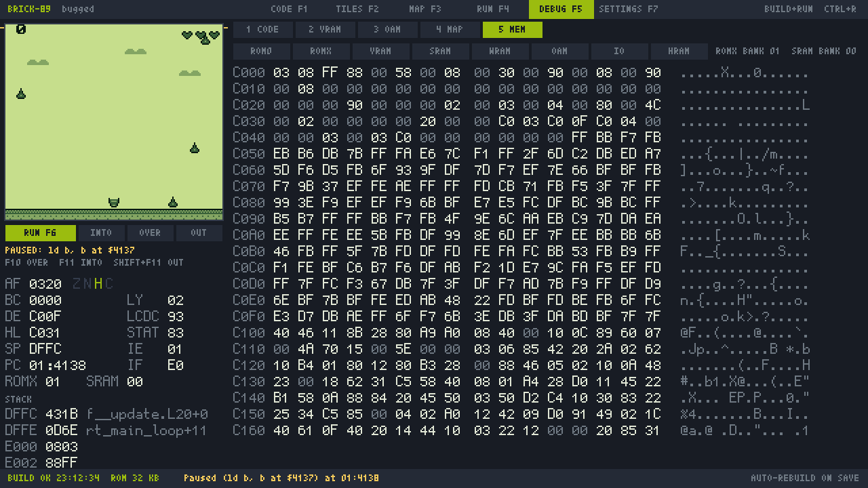The image size is (868, 488).
Task: Show the 1 CODE debug subtab
Action: point(262,29)
